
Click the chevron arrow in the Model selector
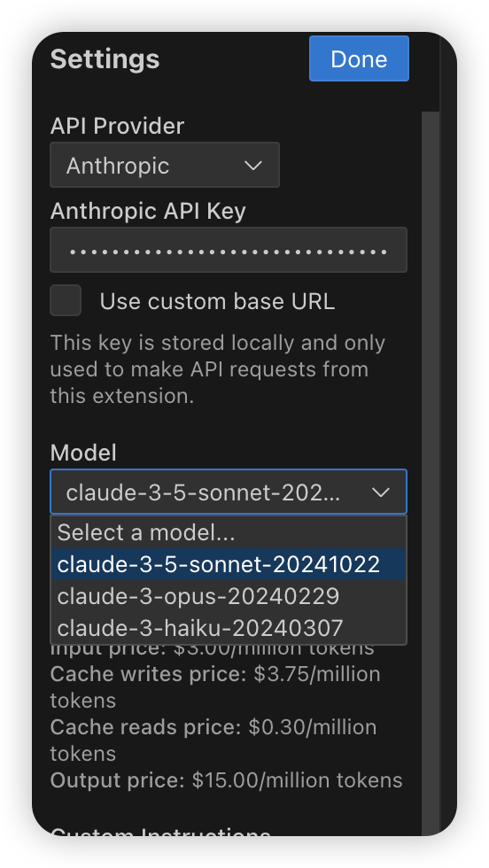tap(381, 492)
